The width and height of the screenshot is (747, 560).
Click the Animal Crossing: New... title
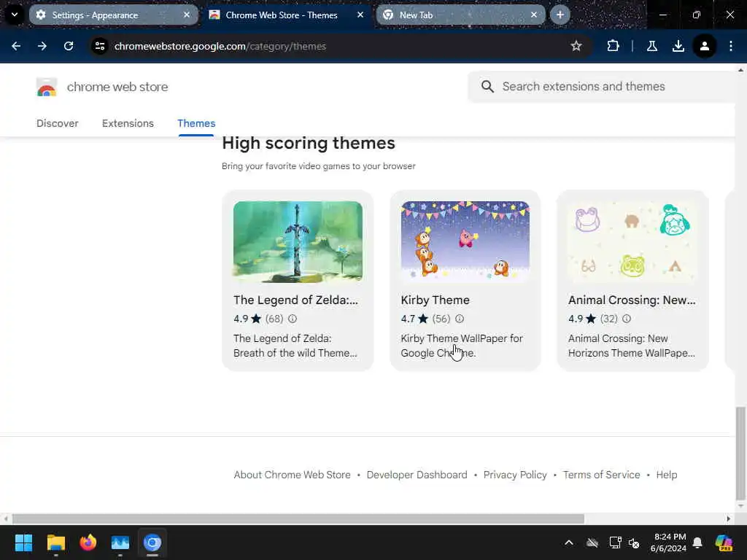[632, 300]
